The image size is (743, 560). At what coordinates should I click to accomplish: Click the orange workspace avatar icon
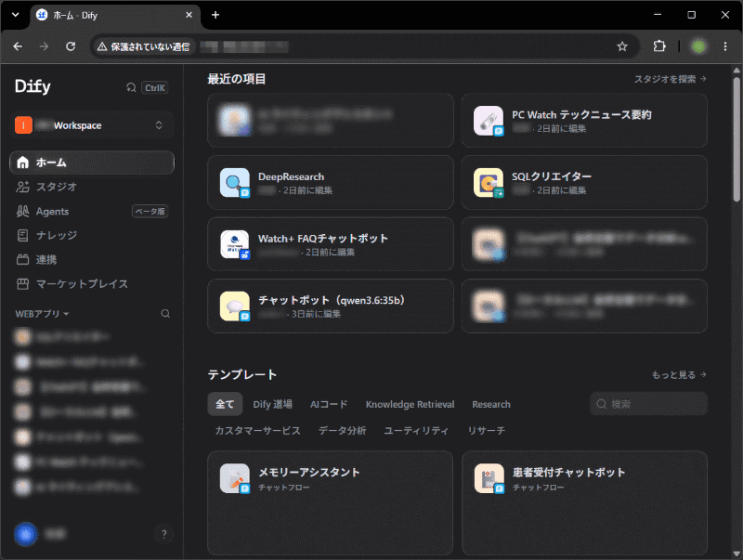[23, 125]
